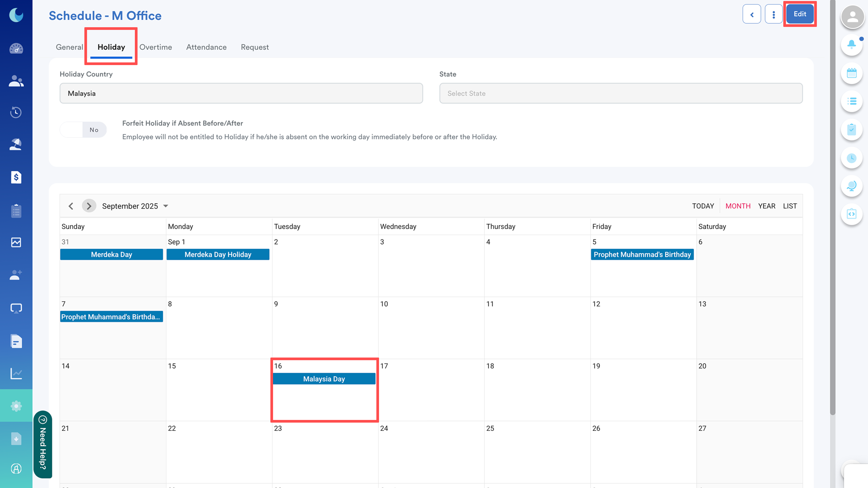Switch to the Overtime tab
868x488 pixels.
pyautogui.click(x=155, y=47)
